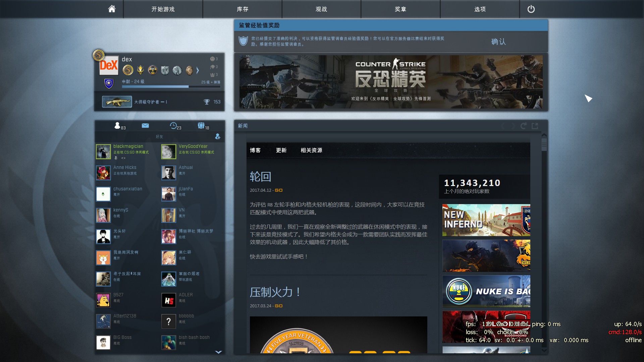
Task: Open the 开始游戏 menu
Action: pos(163,9)
